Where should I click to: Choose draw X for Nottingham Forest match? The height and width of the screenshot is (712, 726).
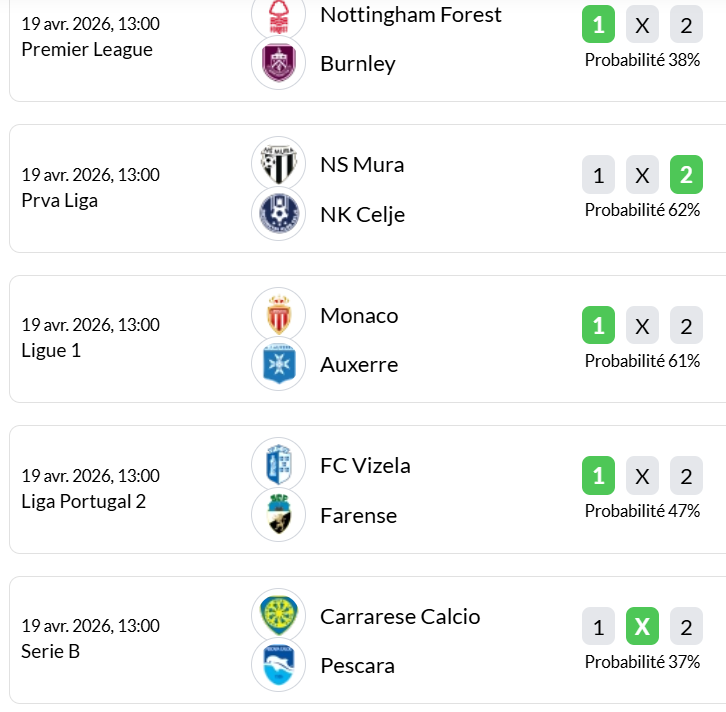click(642, 25)
